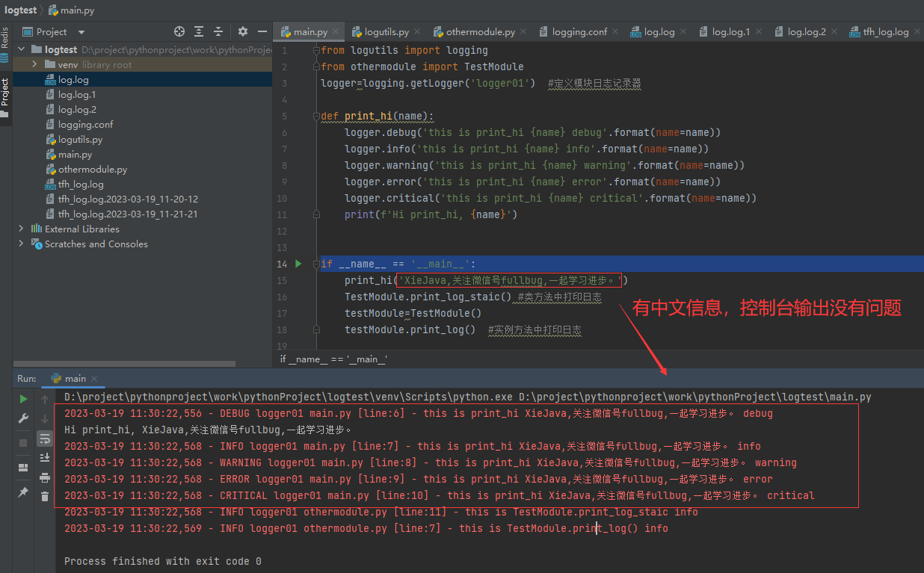Viewport: 924px width, 573px height.
Task: Open run configuration wrench icon
Action: (x=24, y=418)
